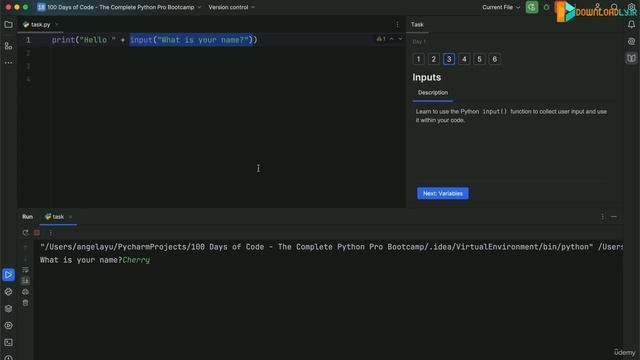
Task: Open the Terminal tool window icon
Action: 8,342
